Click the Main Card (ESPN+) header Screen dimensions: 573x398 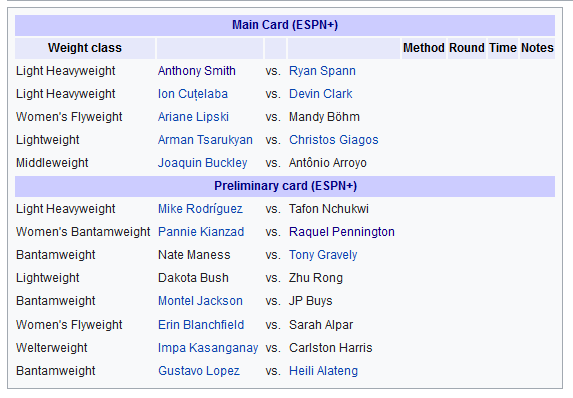[x=285, y=25]
